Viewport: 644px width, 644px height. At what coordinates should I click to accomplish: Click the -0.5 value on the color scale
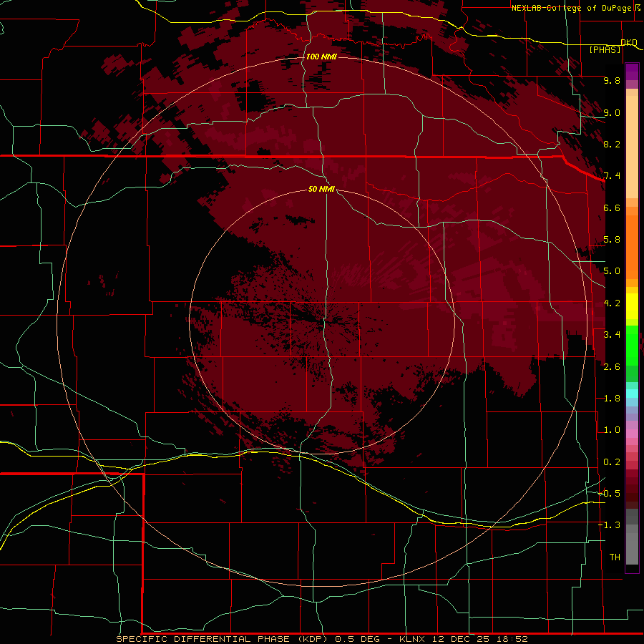[609, 494]
